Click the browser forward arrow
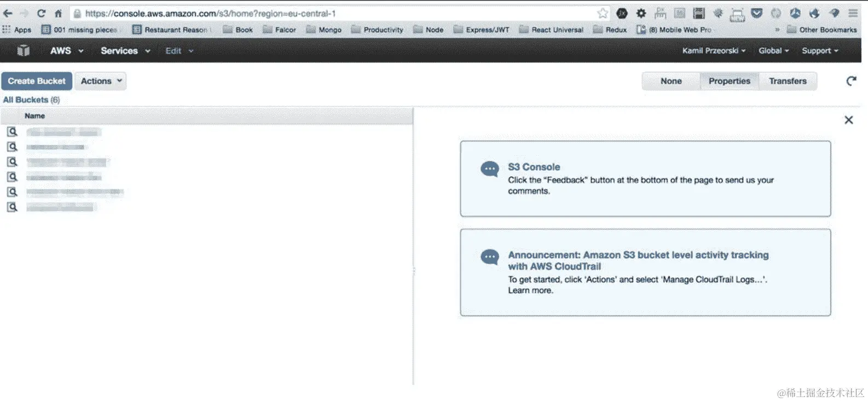This screenshot has width=868, height=402. (x=24, y=13)
